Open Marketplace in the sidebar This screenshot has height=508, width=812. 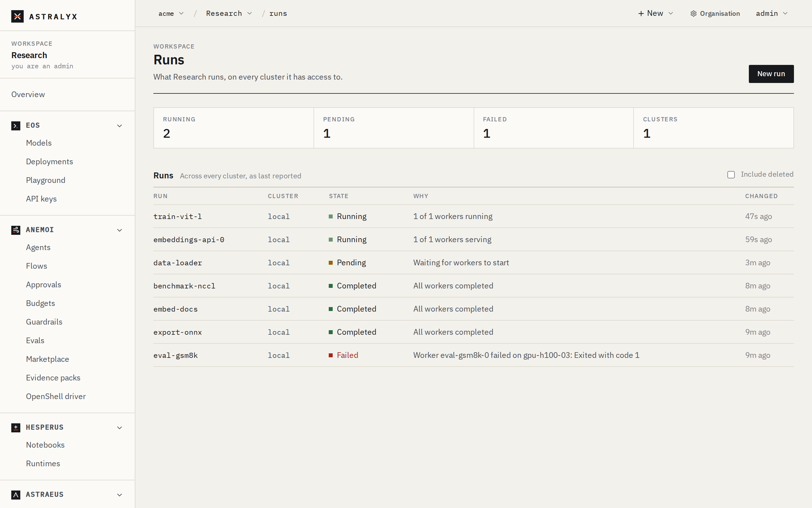tap(48, 359)
